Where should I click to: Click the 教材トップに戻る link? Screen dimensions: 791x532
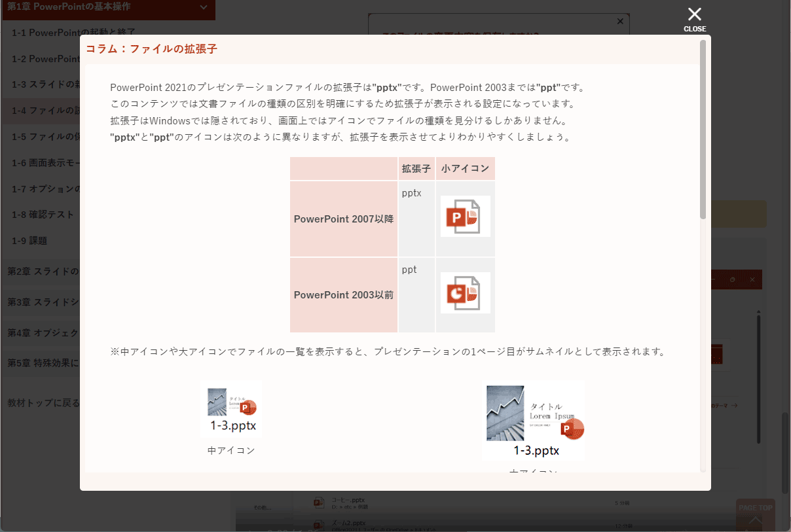point(43,403)
